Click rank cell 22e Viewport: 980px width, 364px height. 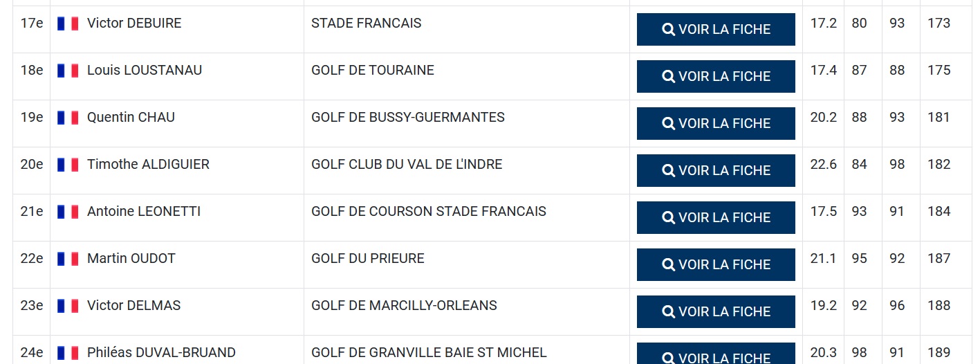32,259
